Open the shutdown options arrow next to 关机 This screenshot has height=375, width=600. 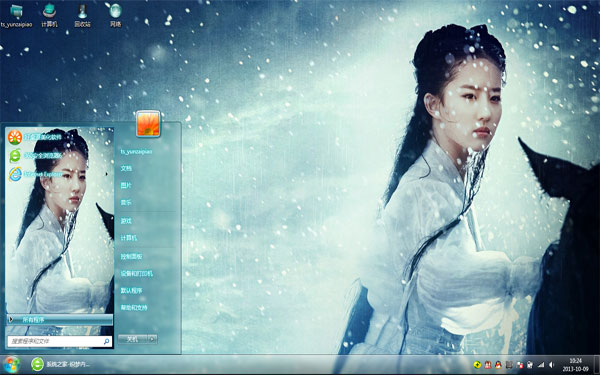[x=152, y=339]
